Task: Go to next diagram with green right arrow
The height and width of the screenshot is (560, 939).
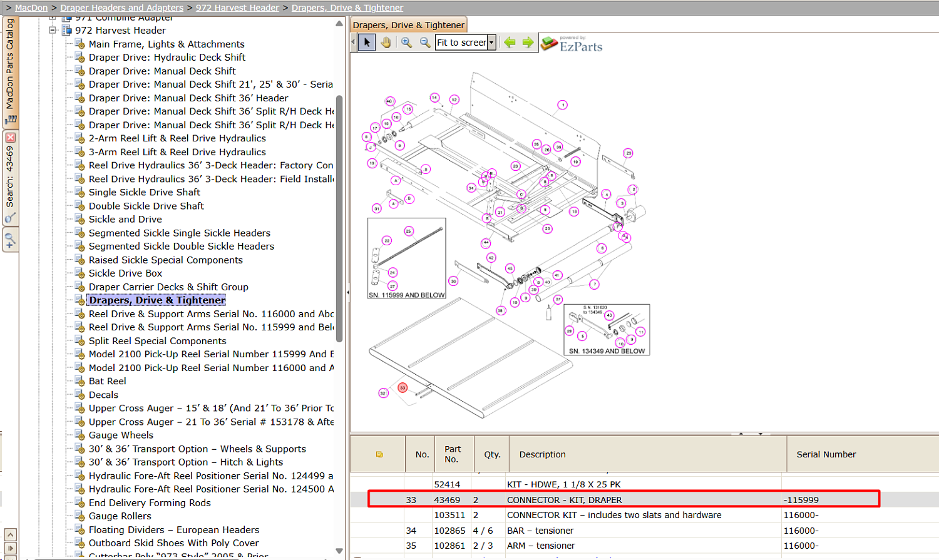Action: [528, 43]
